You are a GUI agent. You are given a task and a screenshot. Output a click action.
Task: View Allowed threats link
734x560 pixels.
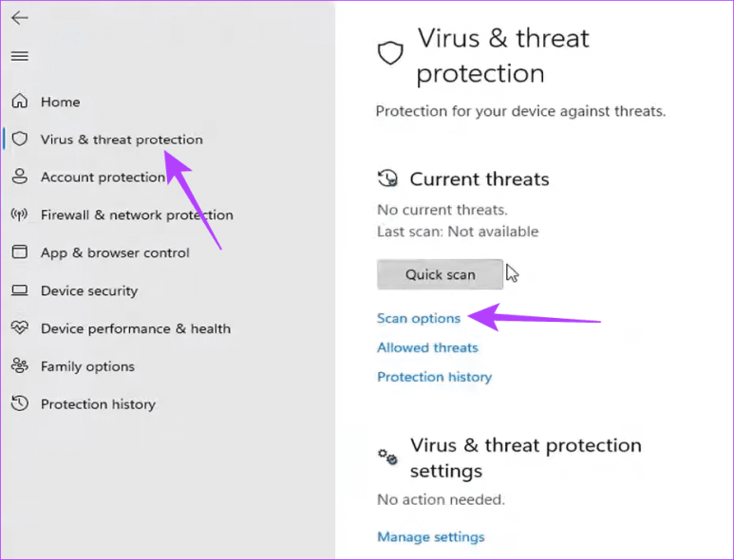click(x=427, y=347)
